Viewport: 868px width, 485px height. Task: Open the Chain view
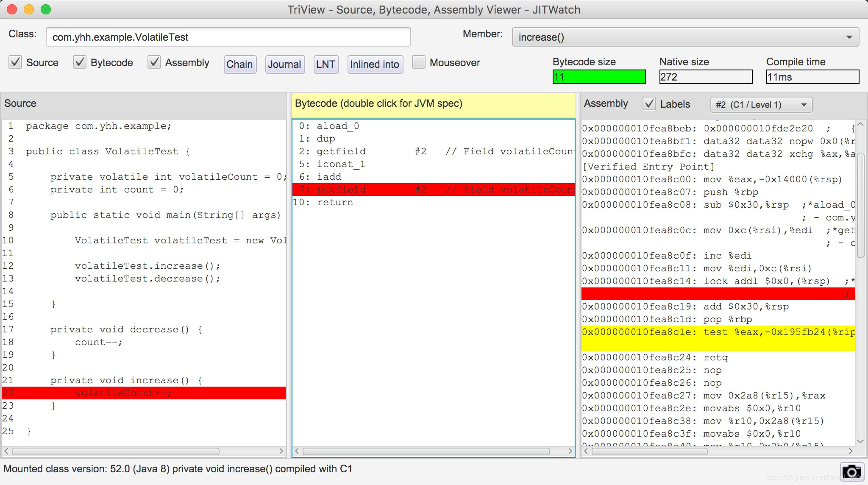(239, 64)
